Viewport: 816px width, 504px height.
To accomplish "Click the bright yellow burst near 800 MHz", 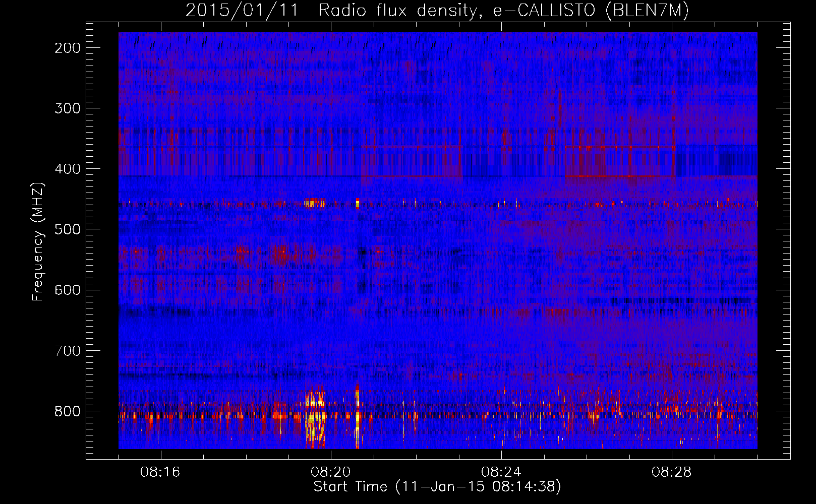I will point(315,416).
